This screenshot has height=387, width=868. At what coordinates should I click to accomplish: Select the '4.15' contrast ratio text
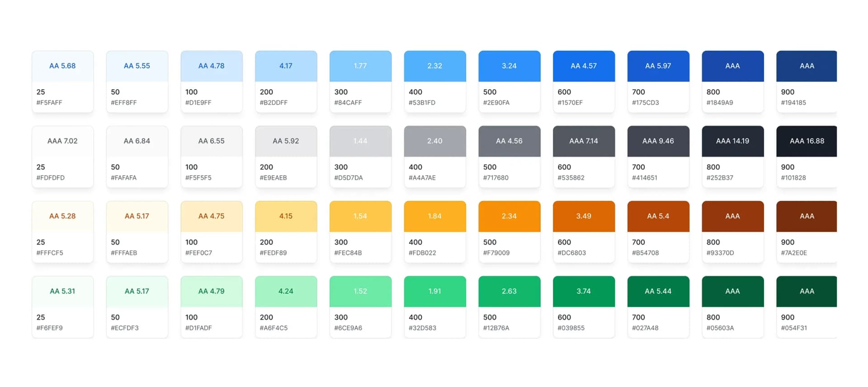tap(286, 216)
